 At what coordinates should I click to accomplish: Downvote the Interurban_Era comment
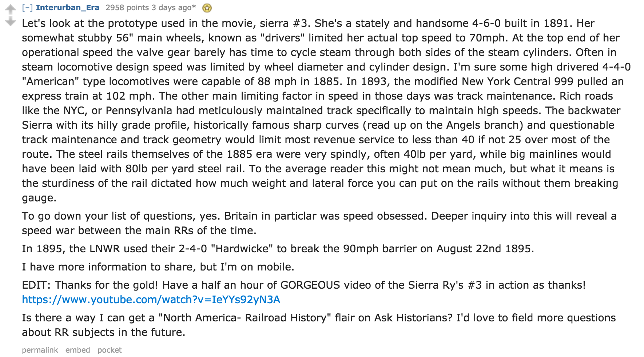pos(11,21)
